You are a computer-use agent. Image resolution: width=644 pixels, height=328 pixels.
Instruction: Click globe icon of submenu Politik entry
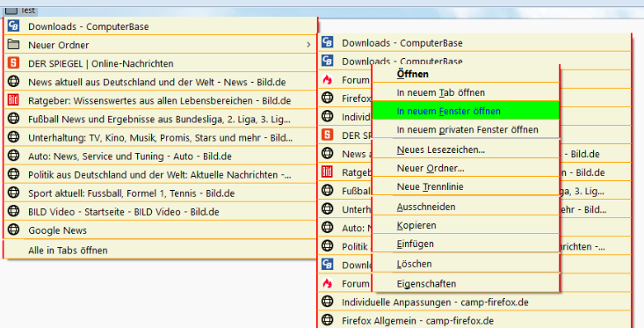click(x=328, y=246)
